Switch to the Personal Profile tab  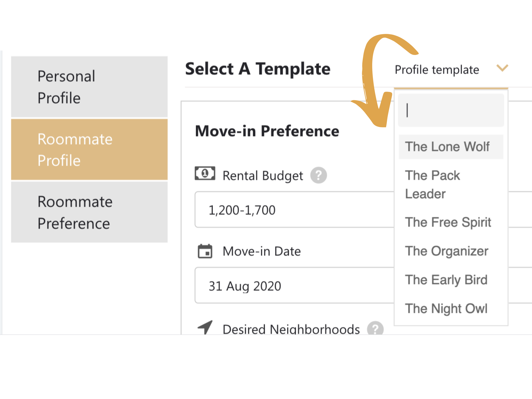(x=89, y=87)
